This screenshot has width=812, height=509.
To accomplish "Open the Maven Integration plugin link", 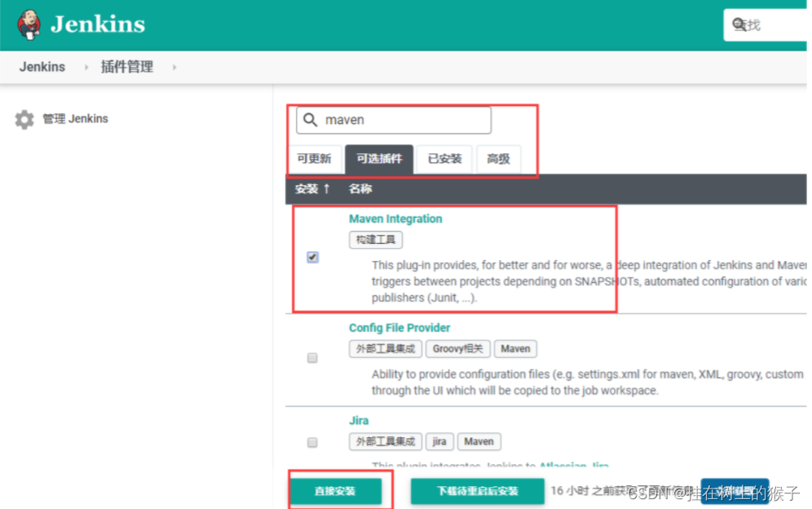I will (x=395, y=219).
